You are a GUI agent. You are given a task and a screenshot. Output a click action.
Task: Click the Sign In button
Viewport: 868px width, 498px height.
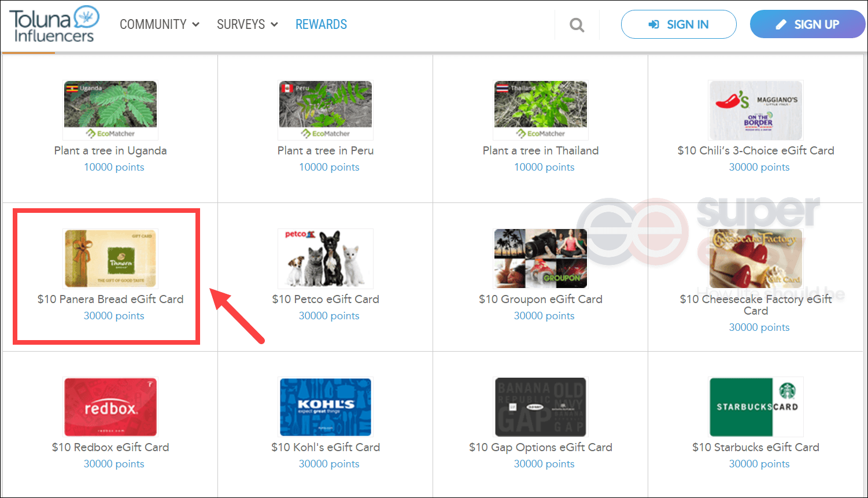point(679,24)
